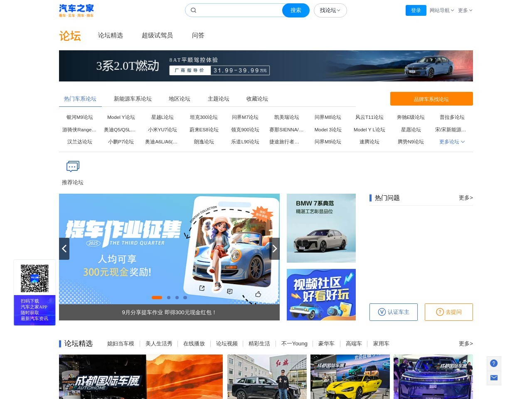The height and width of the screenshot is (399, 532).
Task: Click the QR code for app download
Action: pyautogui.click(x=34, y=278)
